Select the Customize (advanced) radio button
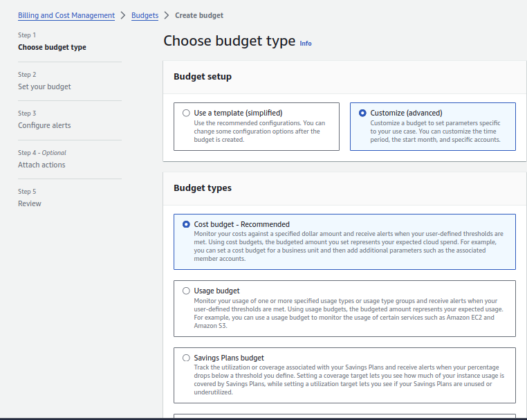 (362, 113)
